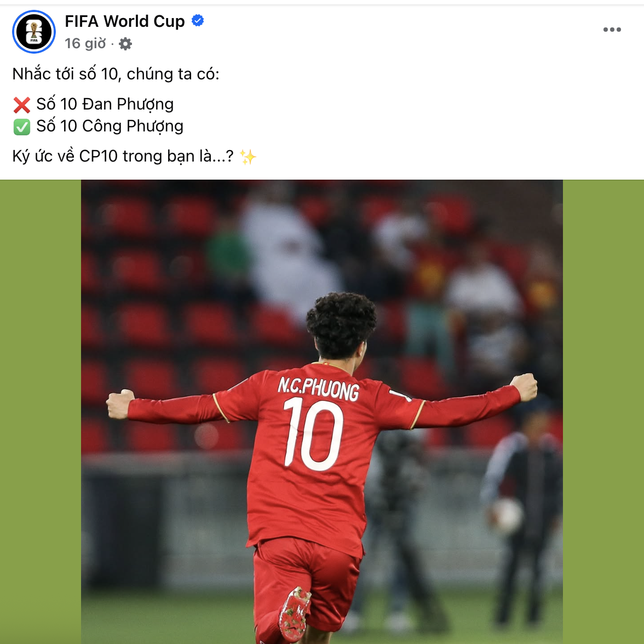This screenshot has height=644, width=644.
Task: Click the green margin right of the photo
Action: [603, 412]
